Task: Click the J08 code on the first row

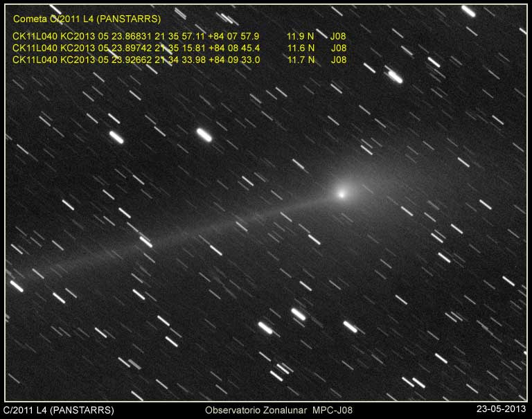Action: pyautogui.click(x=339, y=36)
